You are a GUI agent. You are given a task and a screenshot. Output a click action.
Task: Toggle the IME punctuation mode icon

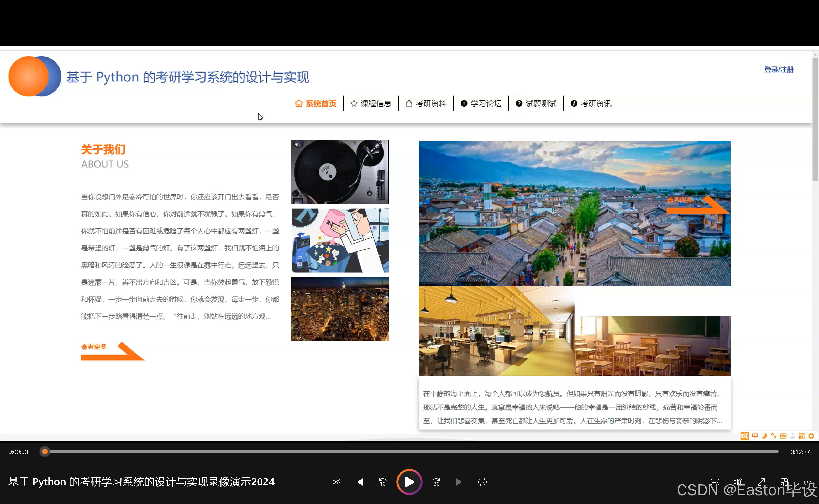[774, 436]
